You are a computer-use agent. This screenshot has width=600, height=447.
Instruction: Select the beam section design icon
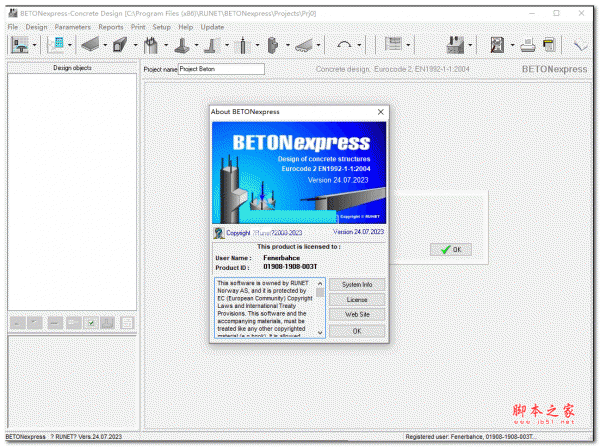click(x=120, y=45)
